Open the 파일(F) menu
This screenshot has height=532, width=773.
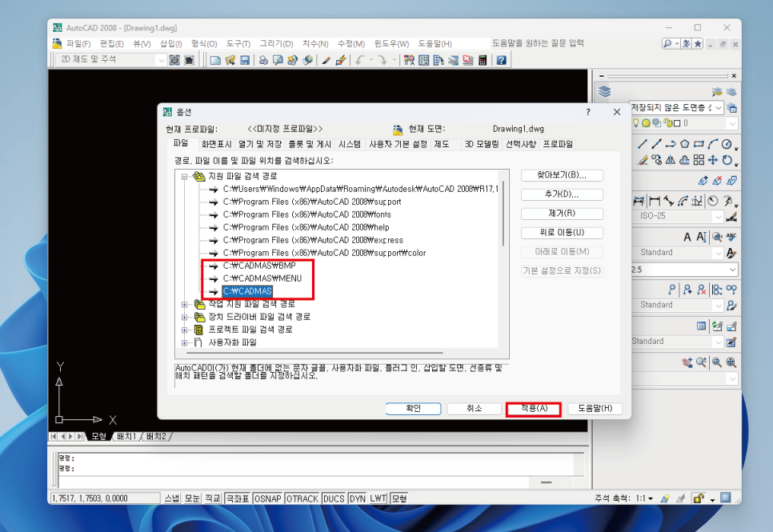[78, 44]
